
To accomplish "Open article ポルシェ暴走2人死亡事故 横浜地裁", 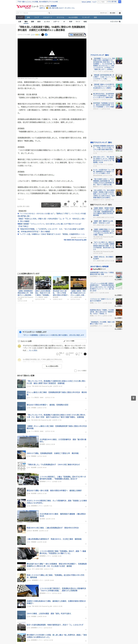I will click(57, 393).
